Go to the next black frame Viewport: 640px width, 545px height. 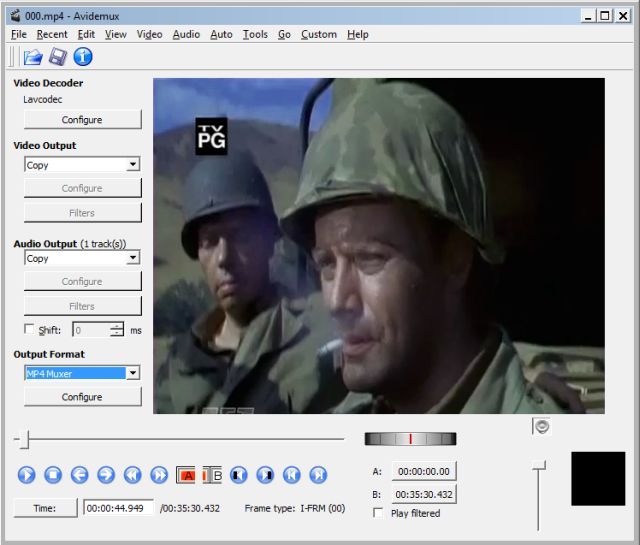265,475
